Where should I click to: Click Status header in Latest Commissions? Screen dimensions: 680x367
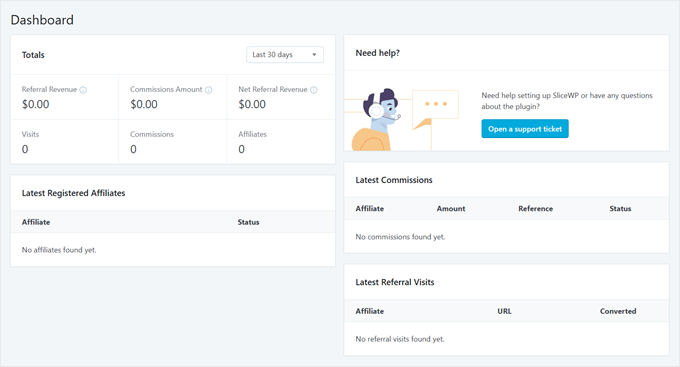(620, 209)
